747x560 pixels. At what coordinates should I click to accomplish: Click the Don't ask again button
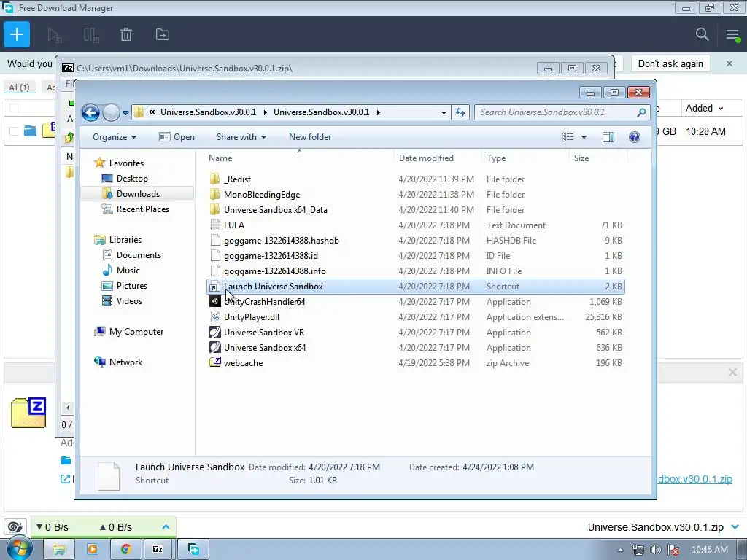670,64
